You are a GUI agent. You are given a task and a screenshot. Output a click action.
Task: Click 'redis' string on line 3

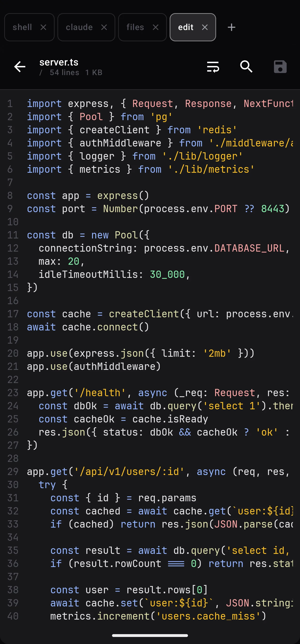tap(217, 130)
